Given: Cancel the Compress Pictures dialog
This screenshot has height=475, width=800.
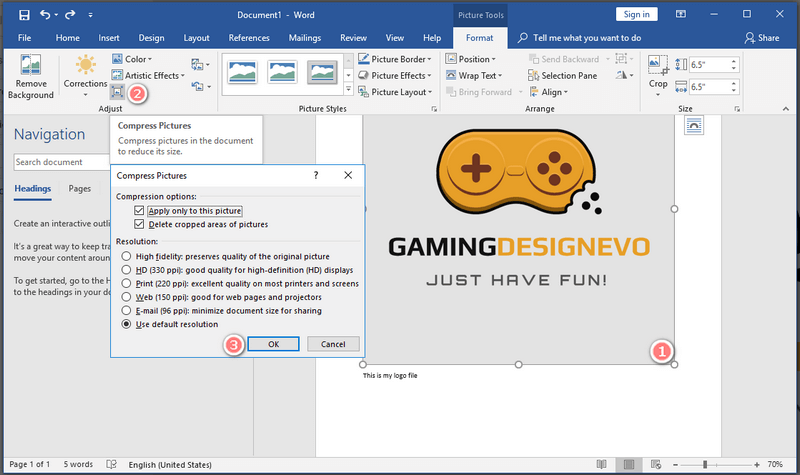Looking at the screenshot, I should [333, 344].
